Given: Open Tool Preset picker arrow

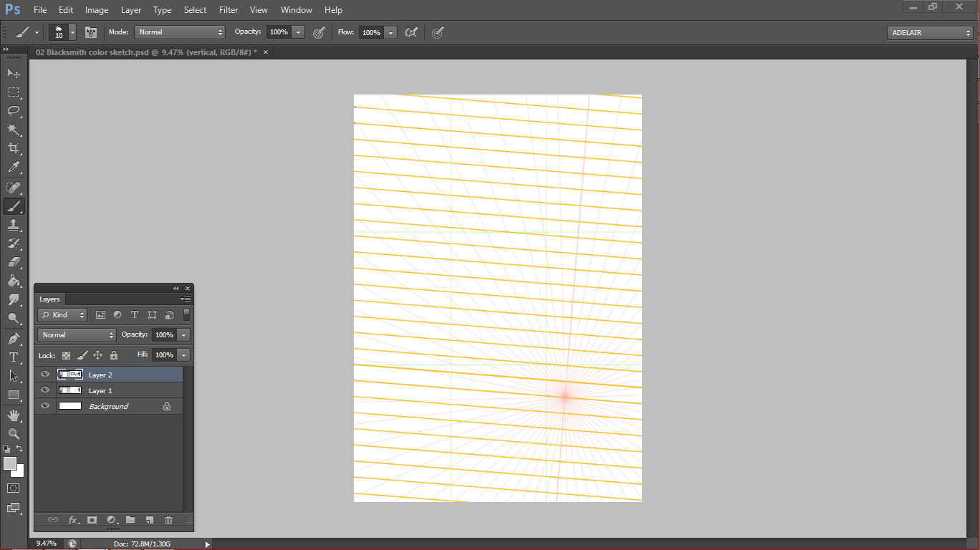Looking at the screenshot, I should 37,32.
